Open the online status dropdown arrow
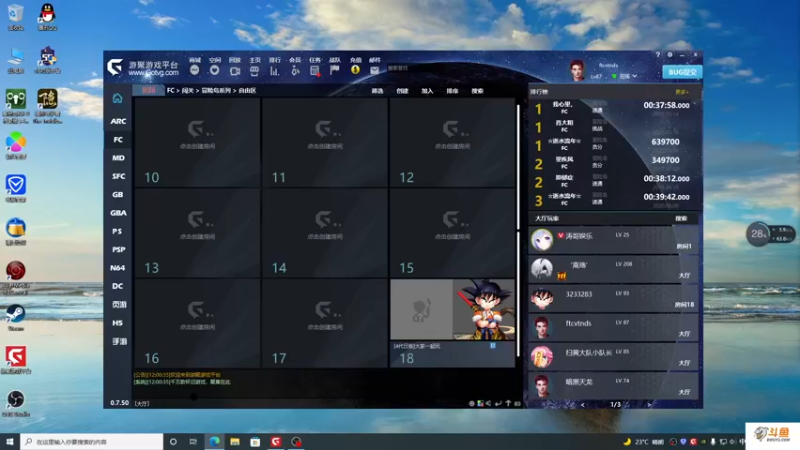Viewport: 800px width, 450px height. (x=635, y=76)
